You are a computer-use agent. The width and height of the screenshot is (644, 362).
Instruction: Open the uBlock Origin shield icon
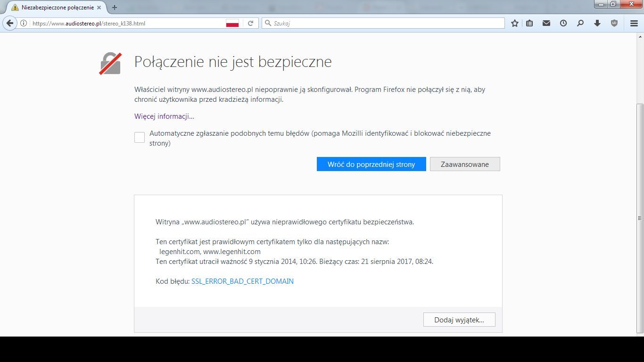[x=614, y=23]
